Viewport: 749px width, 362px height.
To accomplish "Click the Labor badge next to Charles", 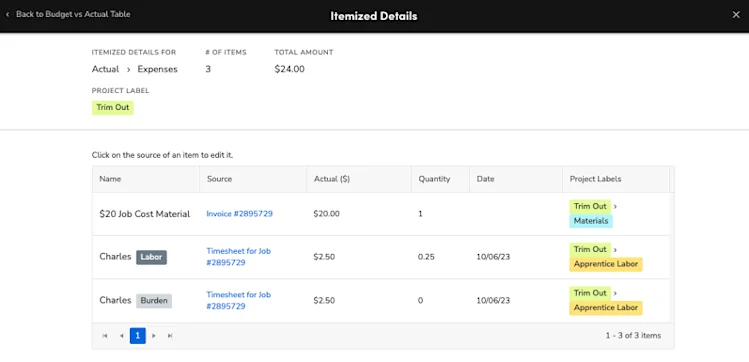I will (x=151, y=257).
